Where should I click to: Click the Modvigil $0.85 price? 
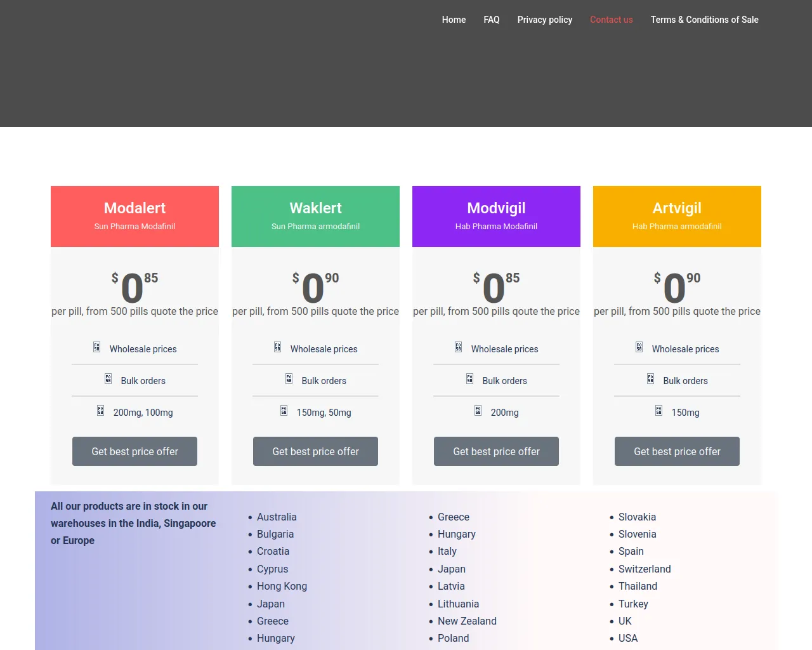pos(496,287)
